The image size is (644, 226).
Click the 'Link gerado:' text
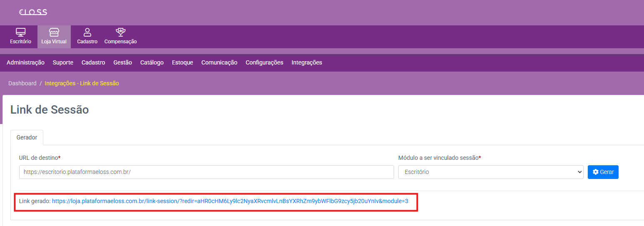pos(35,201)
